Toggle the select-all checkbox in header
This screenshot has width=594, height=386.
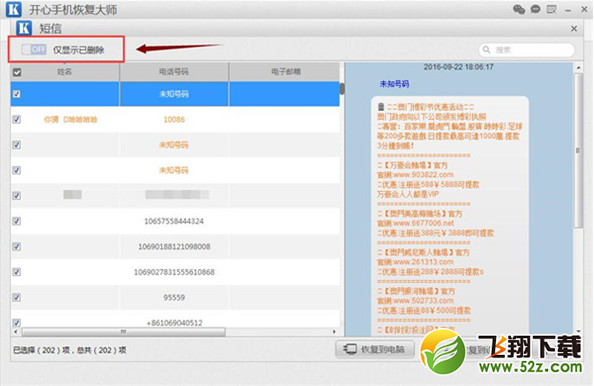[17, 72]
